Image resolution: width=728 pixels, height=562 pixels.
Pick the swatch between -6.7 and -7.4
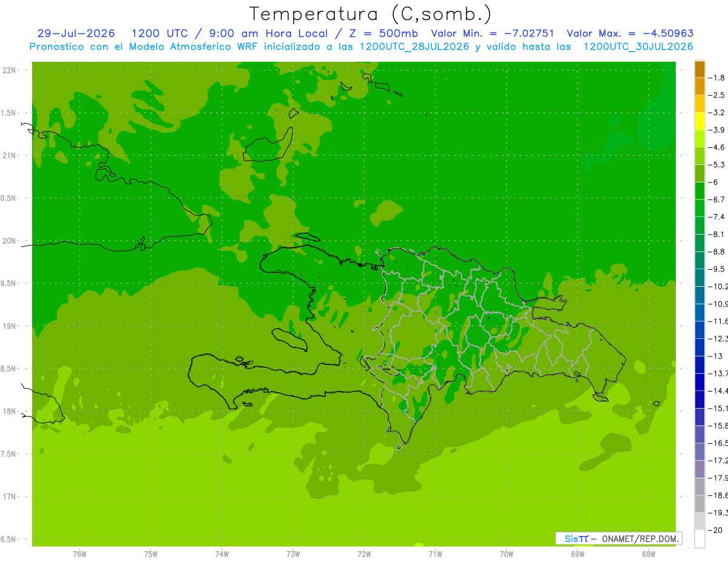point(699,208)
